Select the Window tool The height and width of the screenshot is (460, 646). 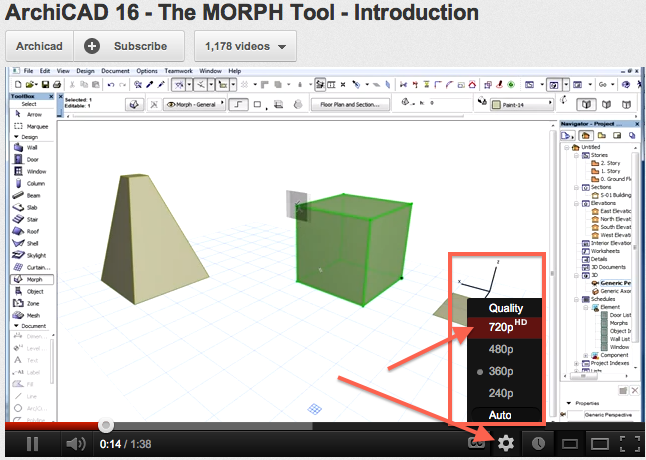[x=31, y=171]
